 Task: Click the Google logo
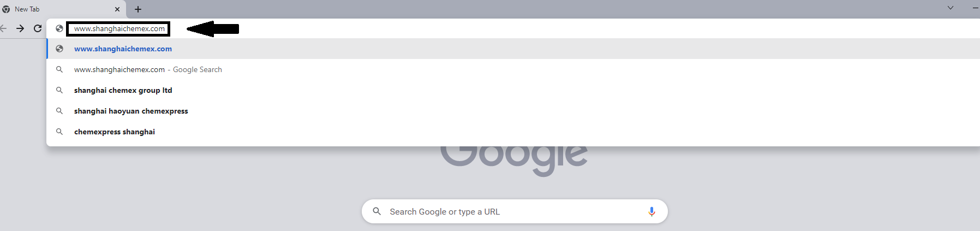click(x=514, y=158)
